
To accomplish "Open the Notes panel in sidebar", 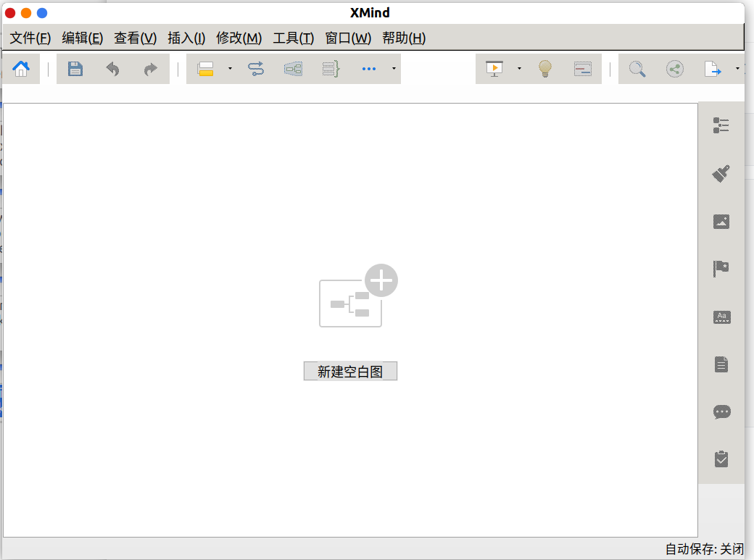I will (721, 364).
